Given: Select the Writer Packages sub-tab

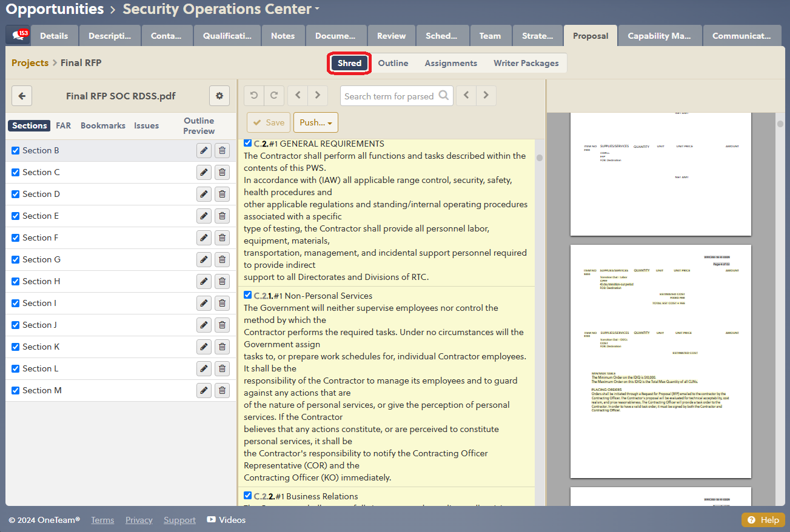Looking at the screenshot, I should coord(526,63).
